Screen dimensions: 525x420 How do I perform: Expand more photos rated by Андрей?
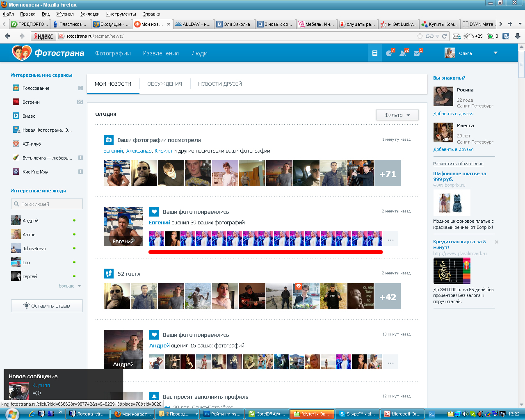(x=390, y=362)
